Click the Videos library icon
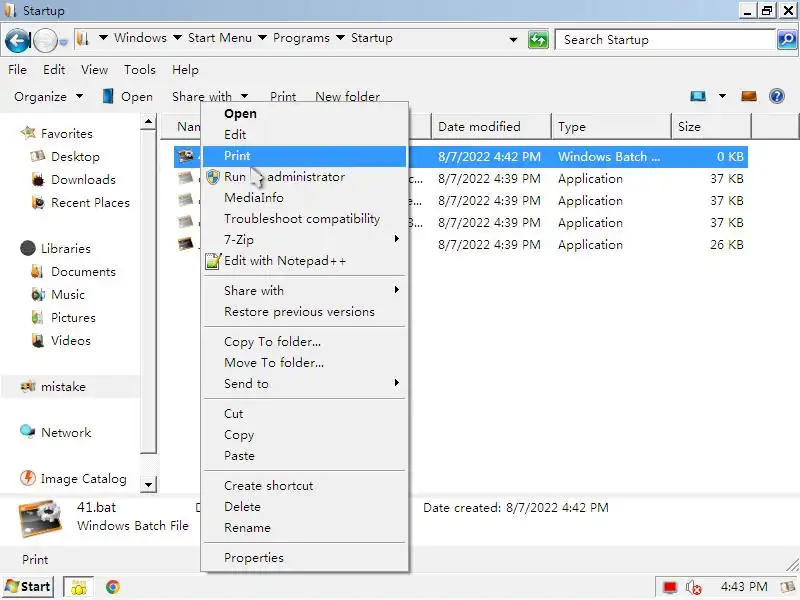This screenshot has height=600, width=800. click(x=38, y=340)
